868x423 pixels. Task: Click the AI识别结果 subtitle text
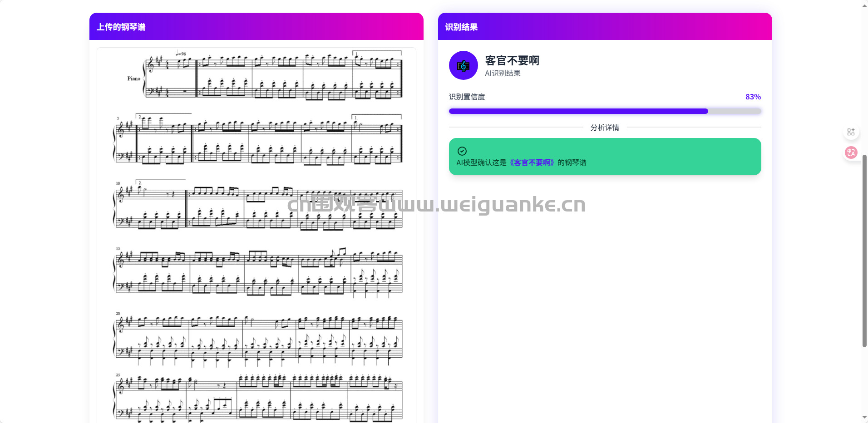tap(503, 73)
